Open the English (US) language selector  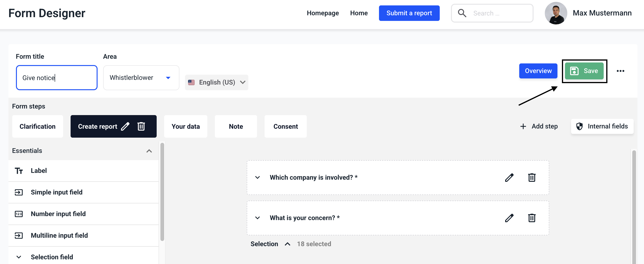coord(216,82)
